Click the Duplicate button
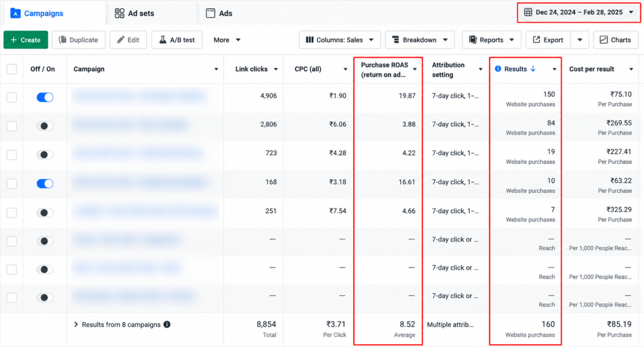The height and width of the screenshot is (347, 644). [x=78, y=40]
